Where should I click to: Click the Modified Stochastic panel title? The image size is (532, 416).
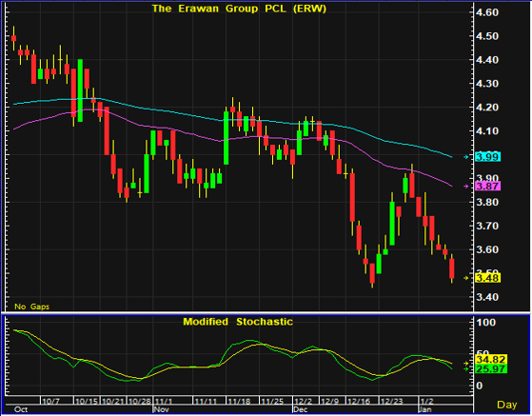click(x=238, y=322)
